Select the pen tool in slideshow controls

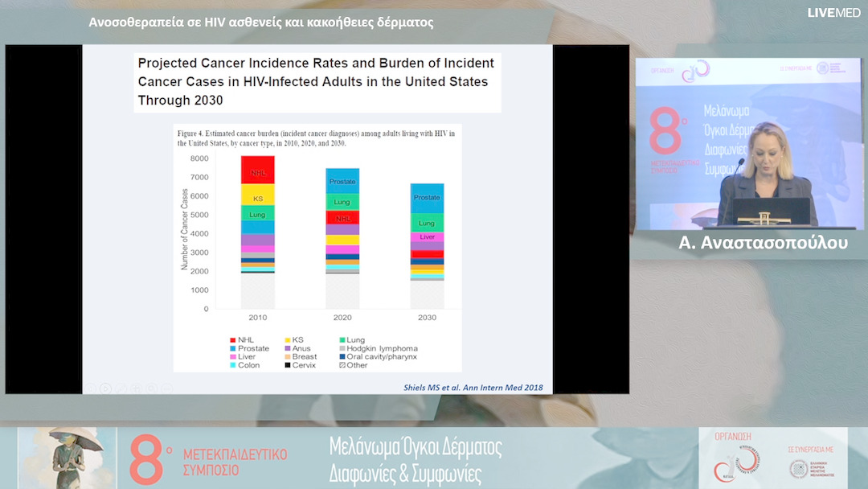click(x=121, y=388)
